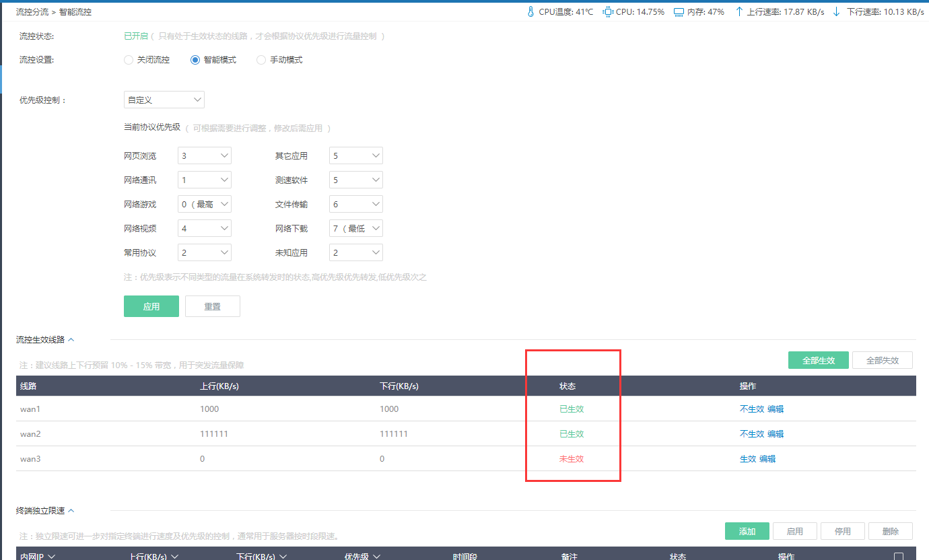Click the blue download speed arrow icon
Screen dimensions: 929x560
tap(837, 11)
